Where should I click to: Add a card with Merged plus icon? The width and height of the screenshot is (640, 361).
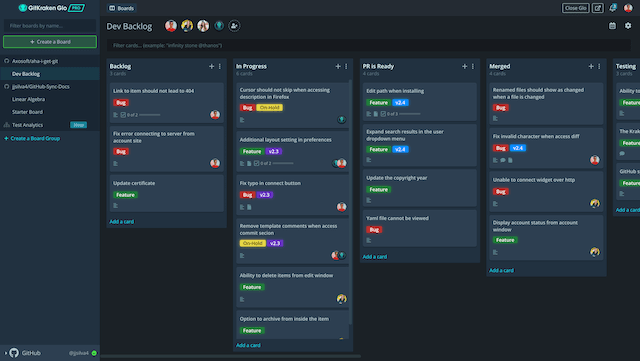click(591, 66)
